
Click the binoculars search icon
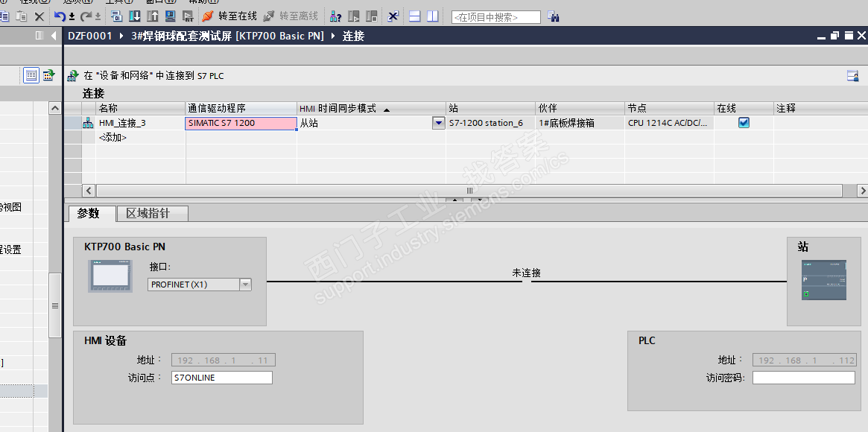[553, 16]
